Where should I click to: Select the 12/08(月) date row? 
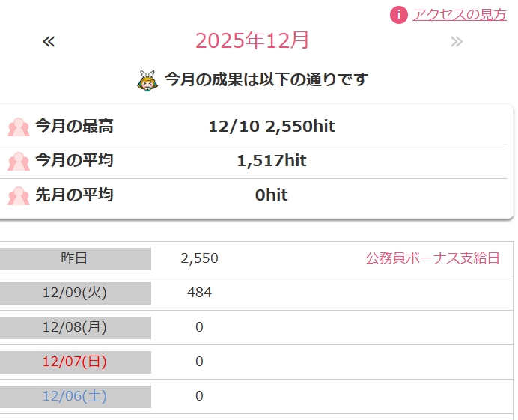tap(75, 327)
